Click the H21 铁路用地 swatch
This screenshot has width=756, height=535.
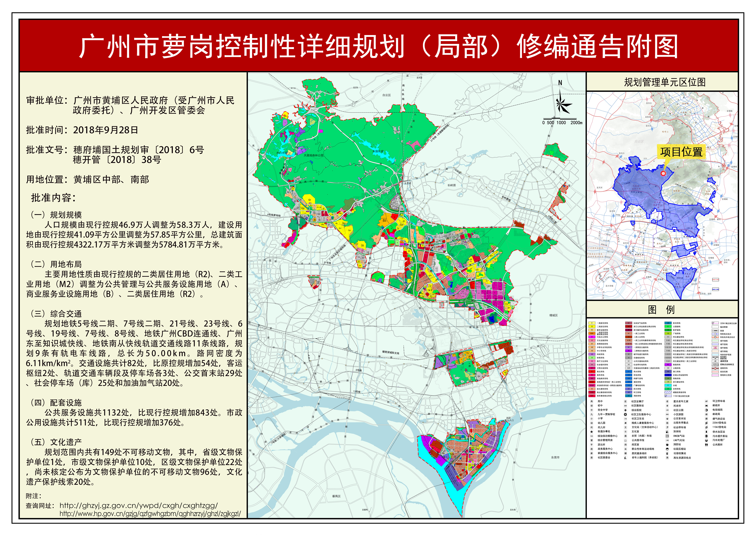668,365
